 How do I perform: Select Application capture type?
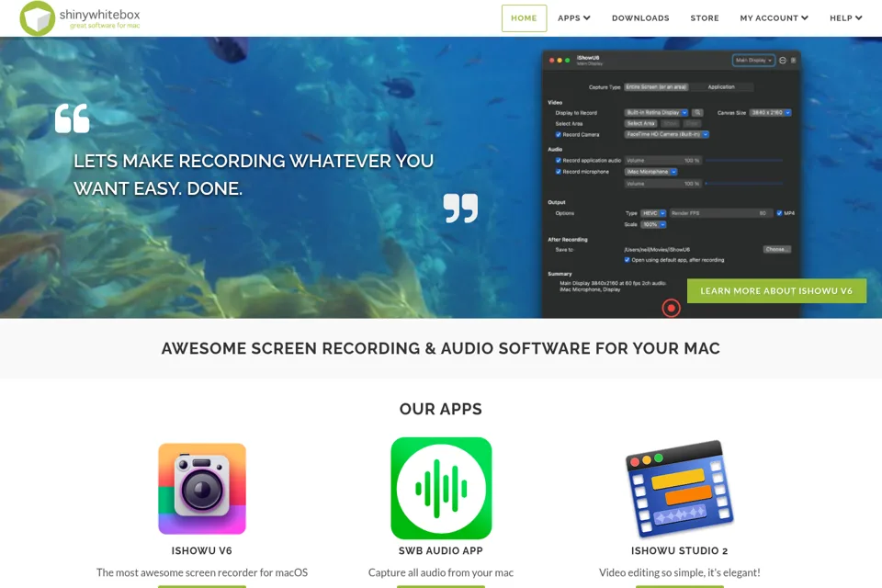coord(721,86)
